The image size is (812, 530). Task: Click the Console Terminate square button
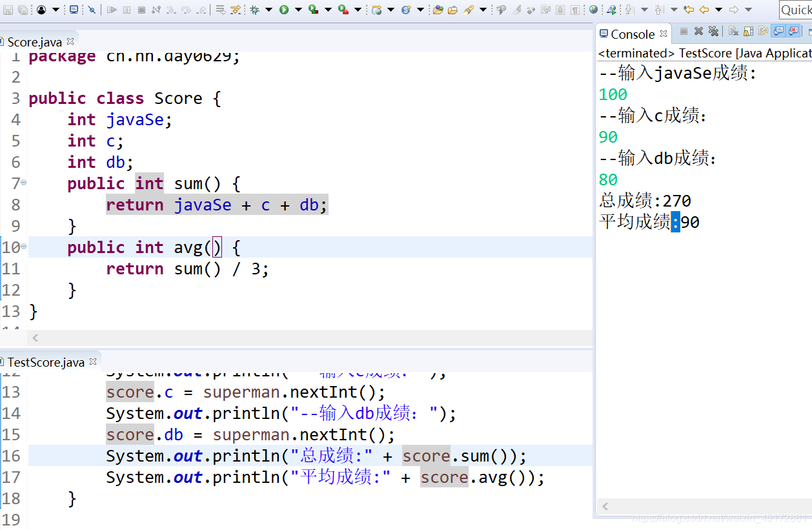click(x=684, y=31)
